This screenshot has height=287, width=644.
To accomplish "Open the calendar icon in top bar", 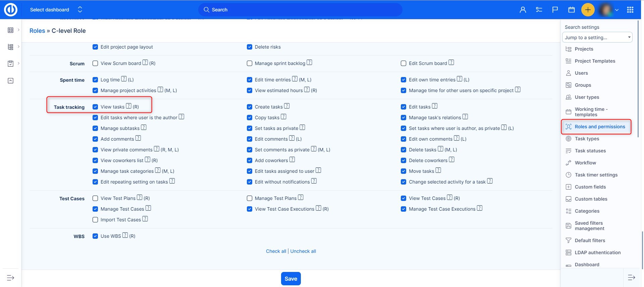I will pos(572,10).
